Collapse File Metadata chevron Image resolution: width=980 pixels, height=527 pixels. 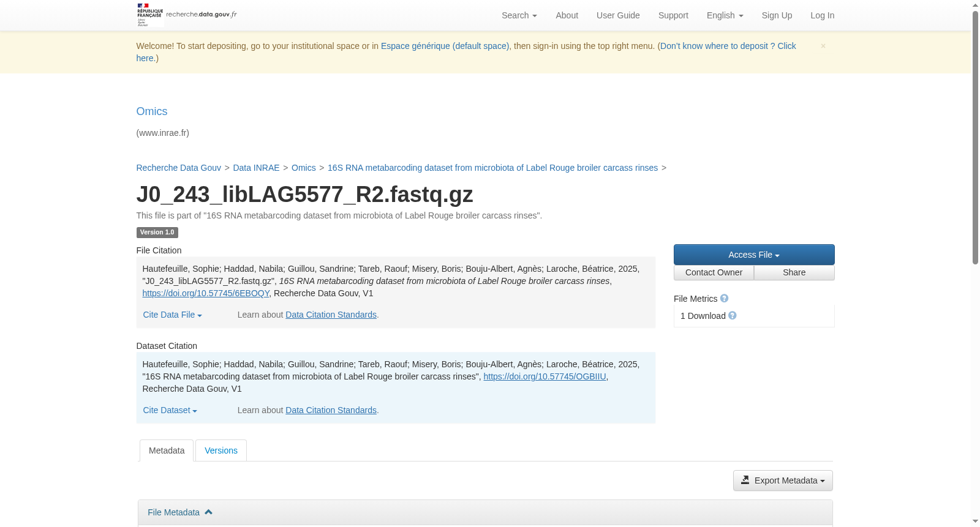click(208, 512)
